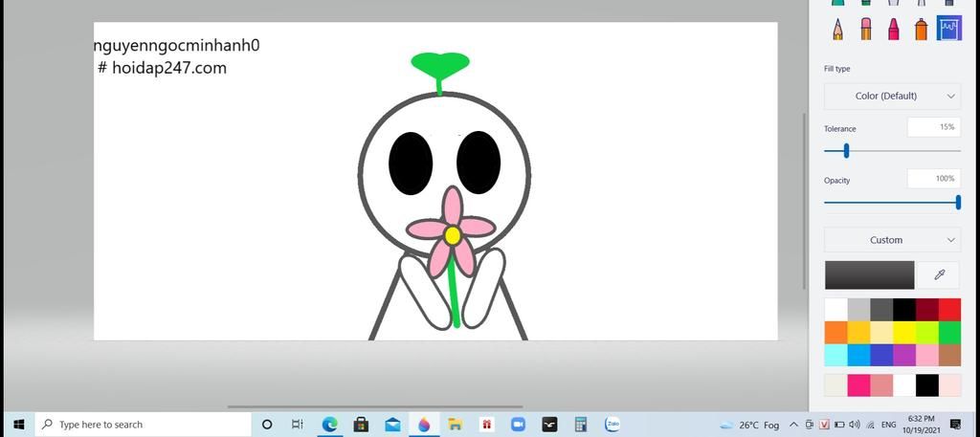Open the Fill type Color (Default) dropdown
The image size is (980, 437).
coord(893,97)
